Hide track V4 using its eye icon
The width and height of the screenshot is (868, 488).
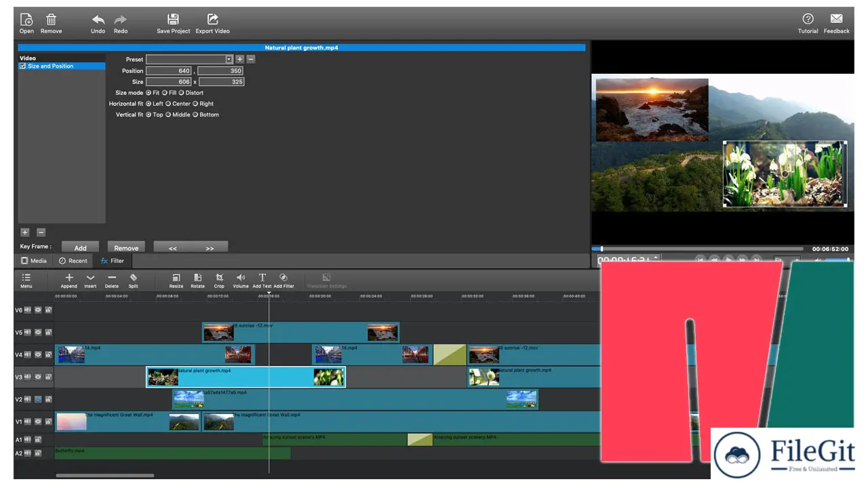[38, 354]
